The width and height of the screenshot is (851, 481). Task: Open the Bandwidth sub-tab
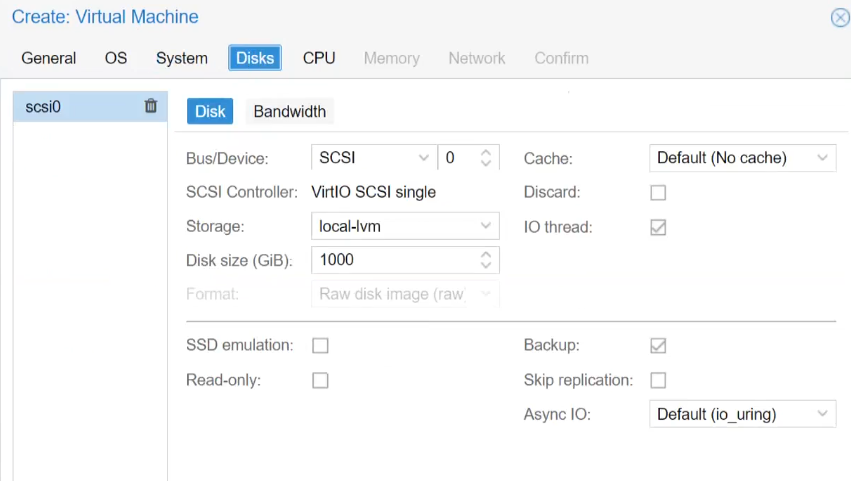pos(289,112)
